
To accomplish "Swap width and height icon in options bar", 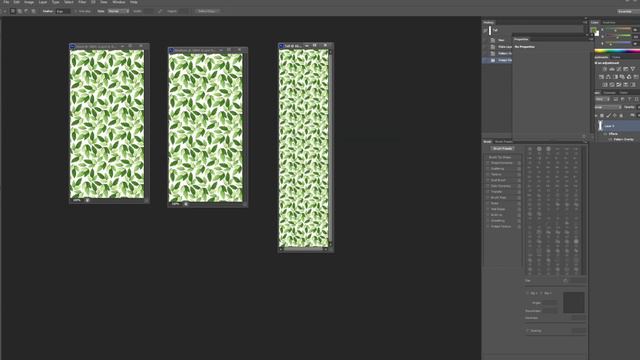I will [160, 11].
